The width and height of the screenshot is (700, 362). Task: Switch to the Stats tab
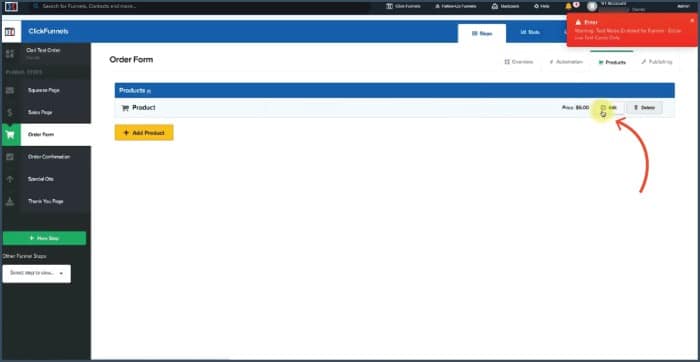530,33
